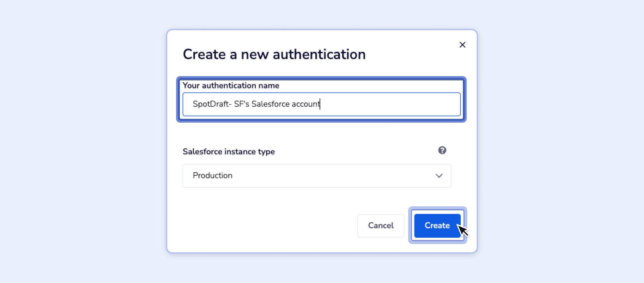Click the help question mark icon

click(x=442, y=150)
